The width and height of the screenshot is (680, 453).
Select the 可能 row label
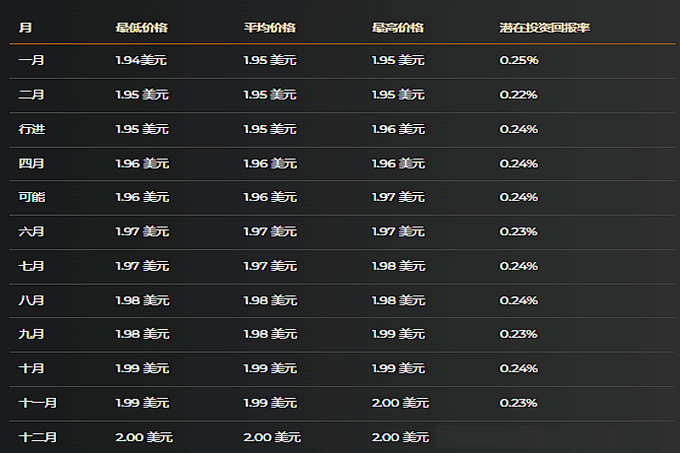click(x=31, y=197)
